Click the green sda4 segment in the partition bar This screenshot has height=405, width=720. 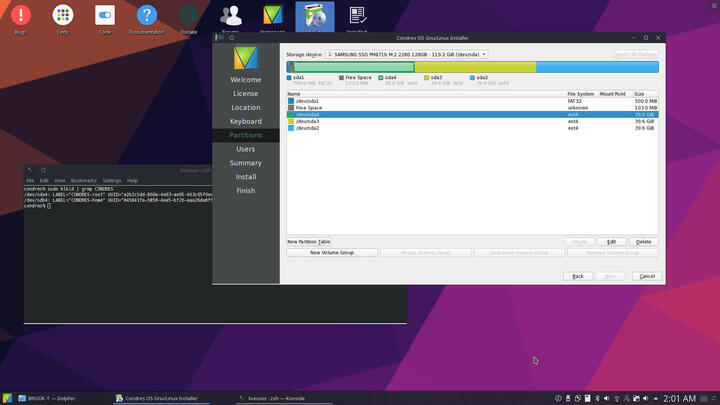click(x=354, y=67)
